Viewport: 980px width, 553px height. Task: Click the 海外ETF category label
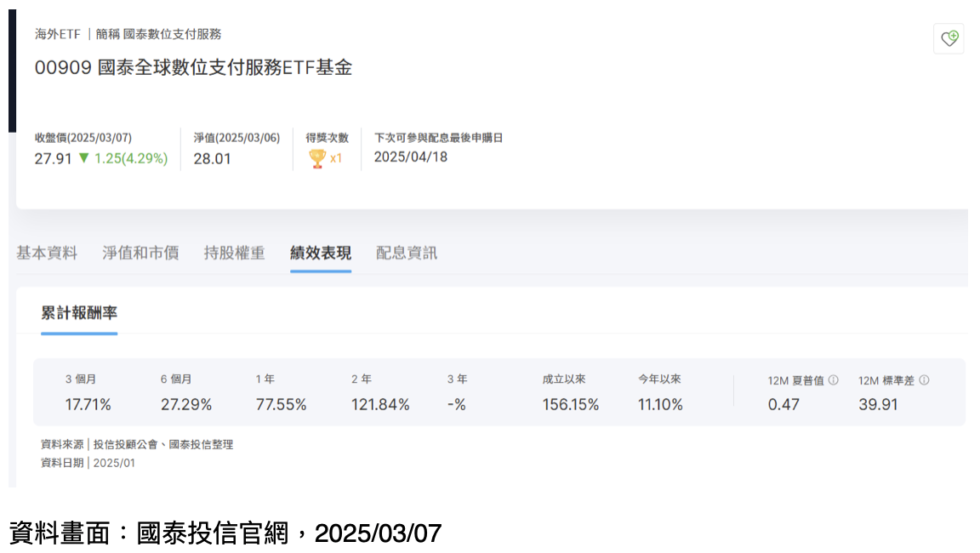(58, 34)
